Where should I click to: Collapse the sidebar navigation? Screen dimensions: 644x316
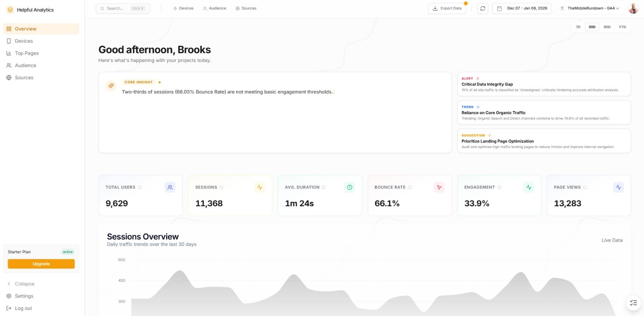[24, 284]
